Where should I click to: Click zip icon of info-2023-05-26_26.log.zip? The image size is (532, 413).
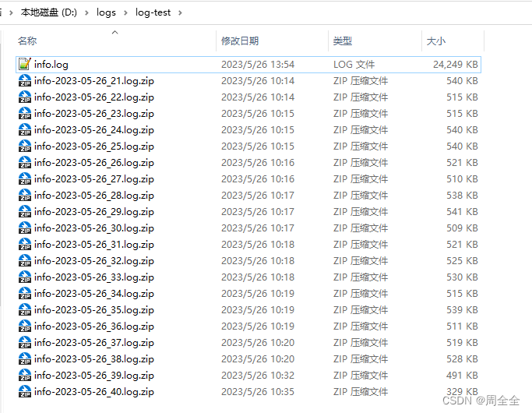coord(25,163)
